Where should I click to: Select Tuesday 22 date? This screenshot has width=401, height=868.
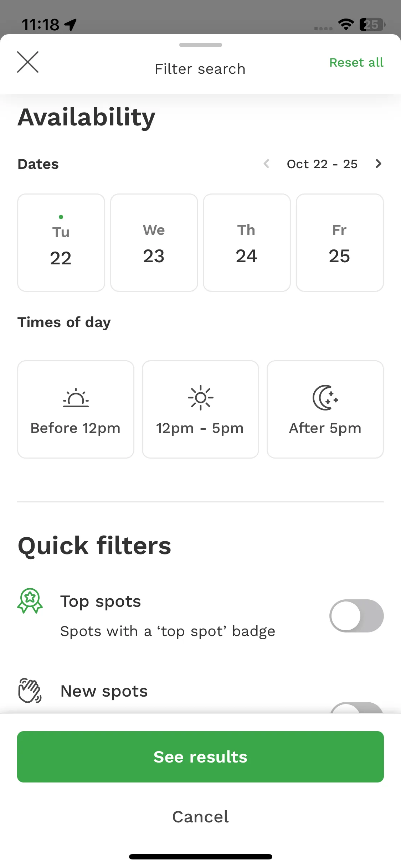tap(61, 243)
